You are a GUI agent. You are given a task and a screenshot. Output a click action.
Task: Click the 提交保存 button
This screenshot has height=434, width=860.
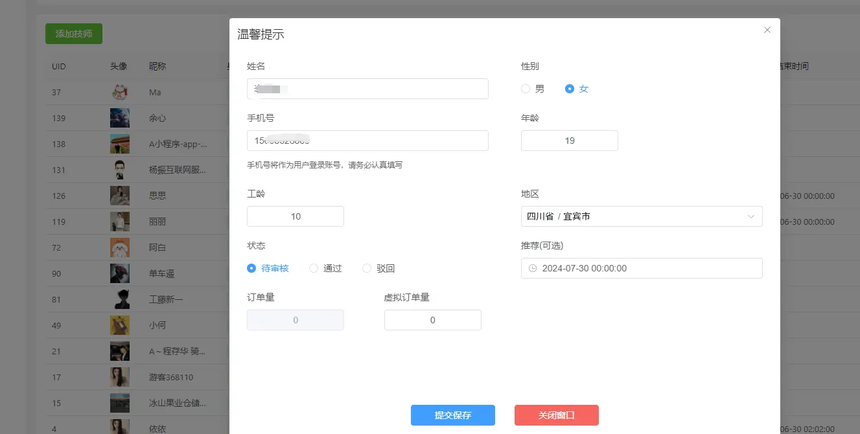click(452, 415)
